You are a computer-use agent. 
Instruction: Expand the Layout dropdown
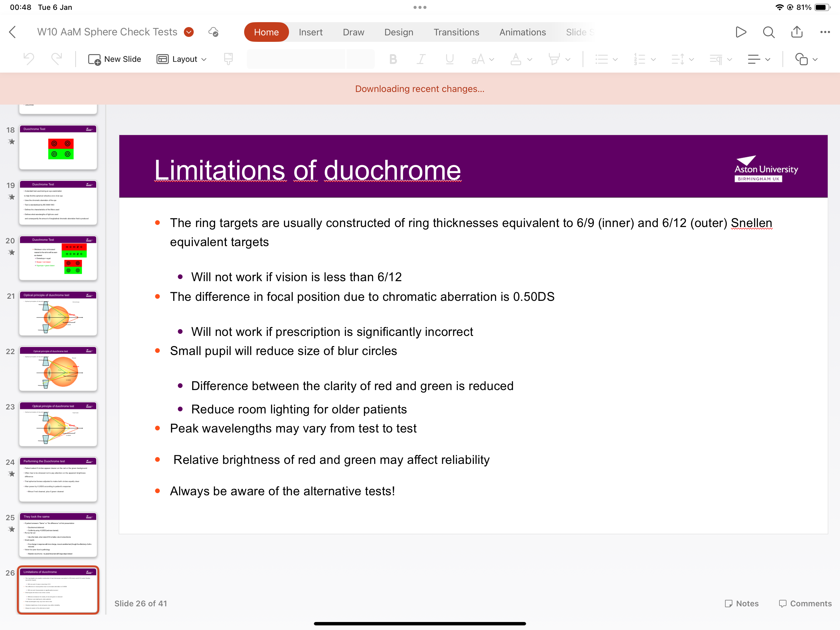[182, 59]
